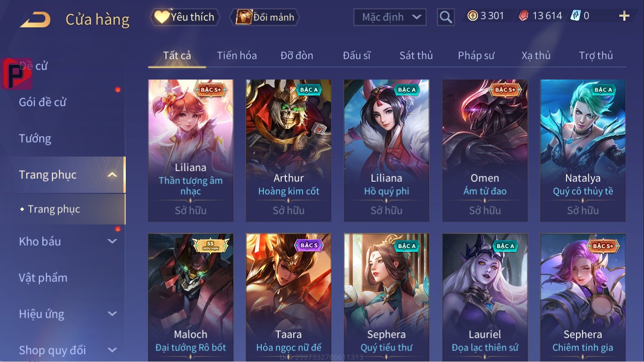Screen dimensions: 644x362
Task: Collapse the Trang phục sidebar section
Action: (112, 175)
